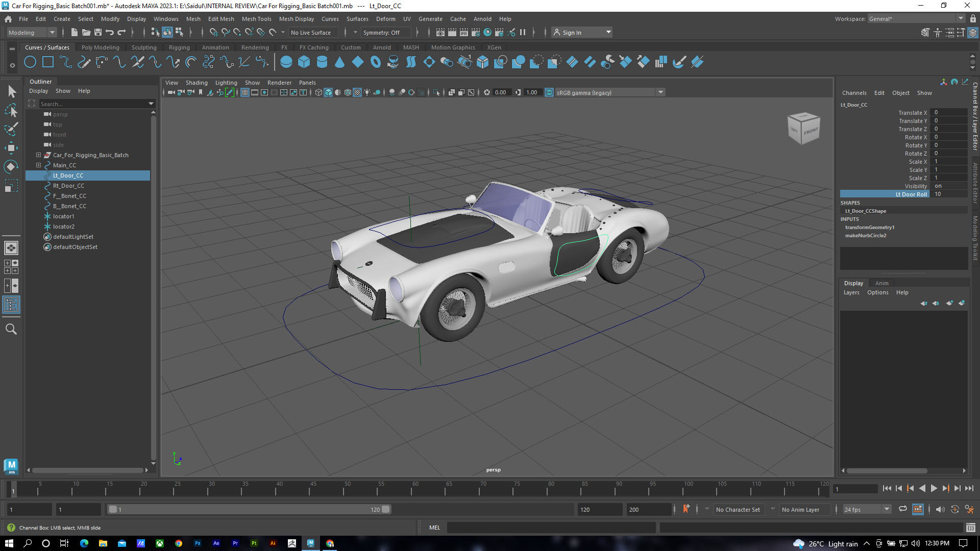The image size is (980, 551).
Task: Expand the Car_For_Rigging_Basic_Batch node in Outliner
Action: [38, 155]
